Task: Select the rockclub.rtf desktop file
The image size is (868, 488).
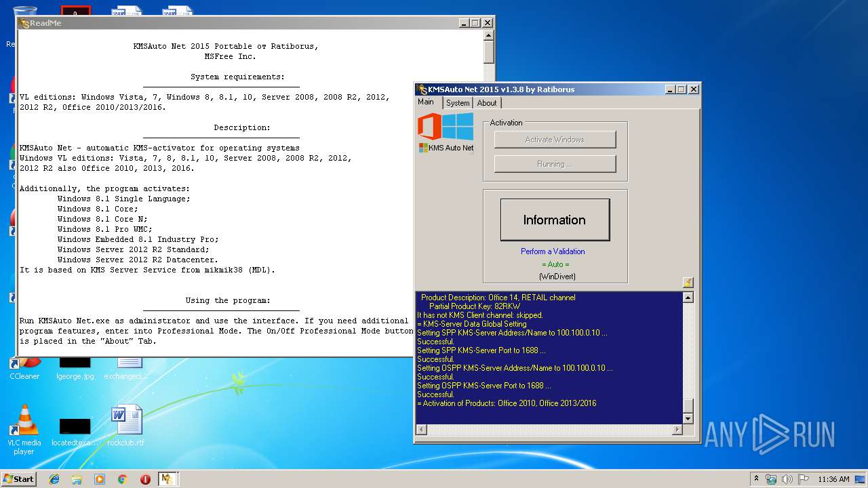Action: point(126,426)
